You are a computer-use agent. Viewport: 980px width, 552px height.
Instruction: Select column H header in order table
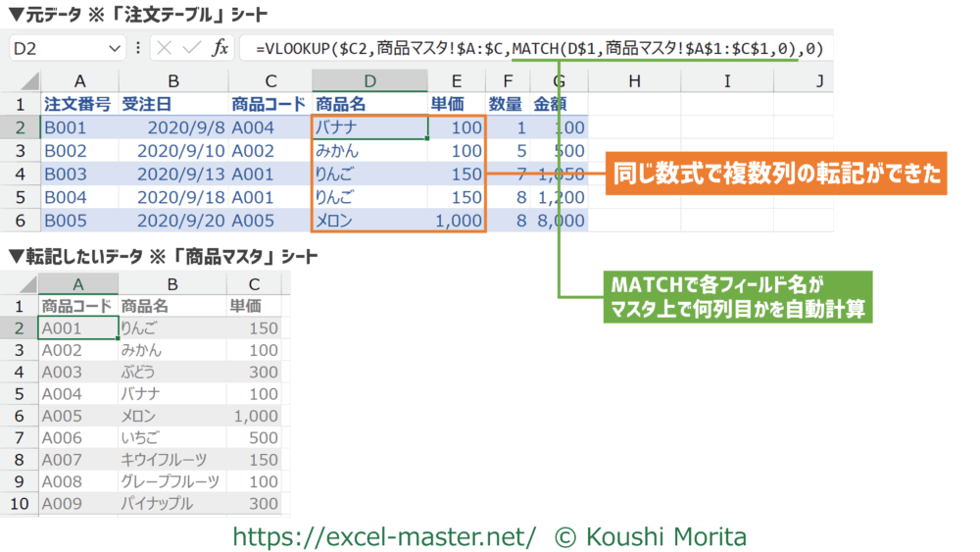click(634, 80)
